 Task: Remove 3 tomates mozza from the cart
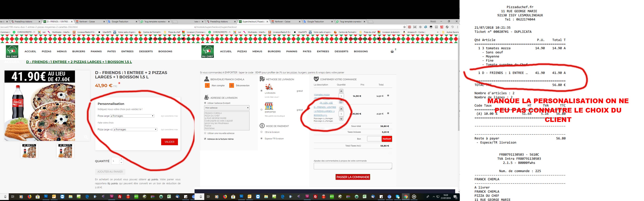388,96
